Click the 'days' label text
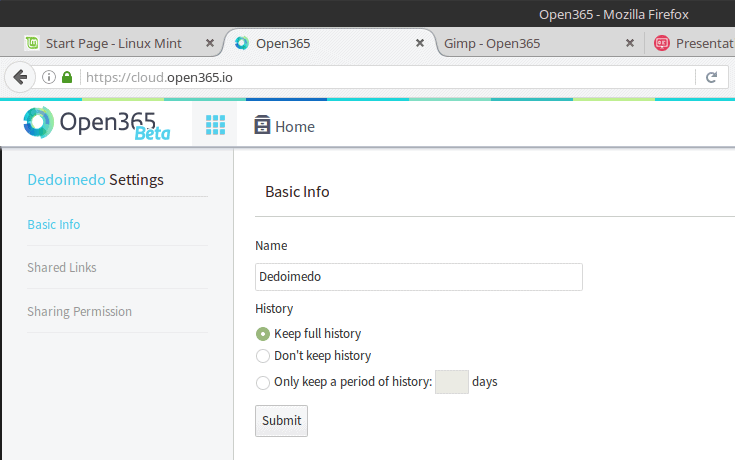This screenshot has height=460, width=735. click(485, 382)
